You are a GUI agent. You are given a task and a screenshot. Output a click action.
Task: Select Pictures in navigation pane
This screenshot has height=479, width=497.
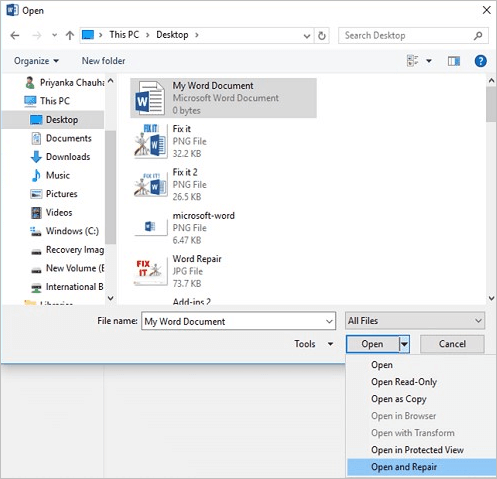54,194
